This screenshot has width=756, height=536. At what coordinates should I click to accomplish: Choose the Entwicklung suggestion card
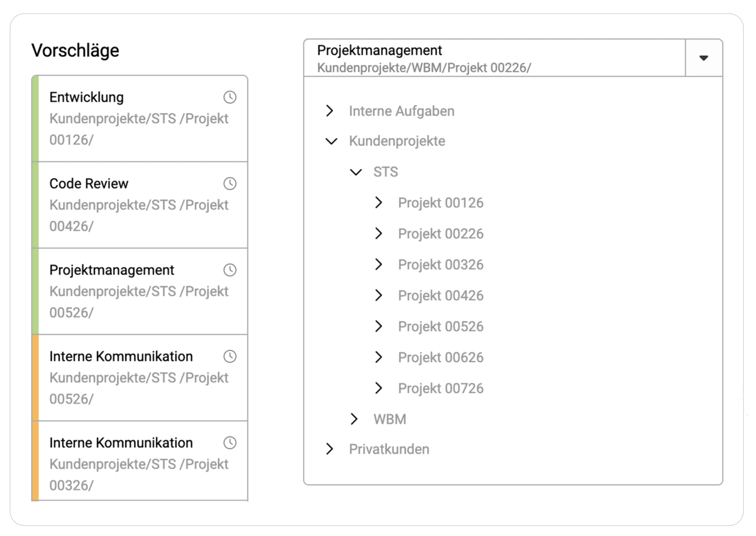pyautogui.click(x=135, y=119)
